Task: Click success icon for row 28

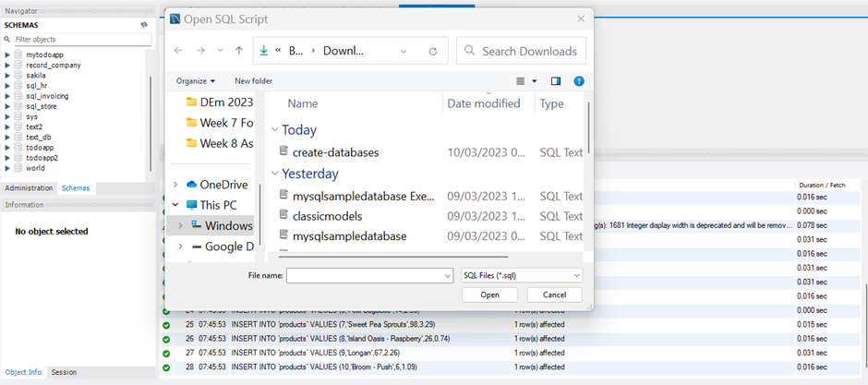Action: 166,367
